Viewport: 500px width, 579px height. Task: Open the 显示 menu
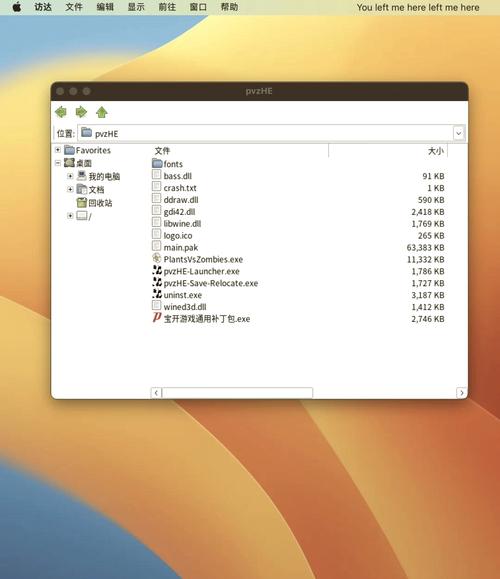(x=136, y=7)
